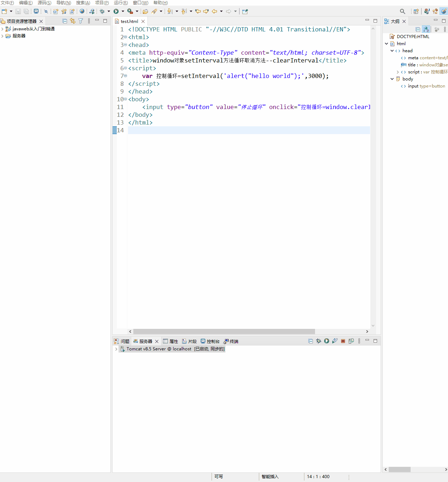The image size is (448, 482).
Task: Click the globe web browser icon
Action: click(82, 11)
